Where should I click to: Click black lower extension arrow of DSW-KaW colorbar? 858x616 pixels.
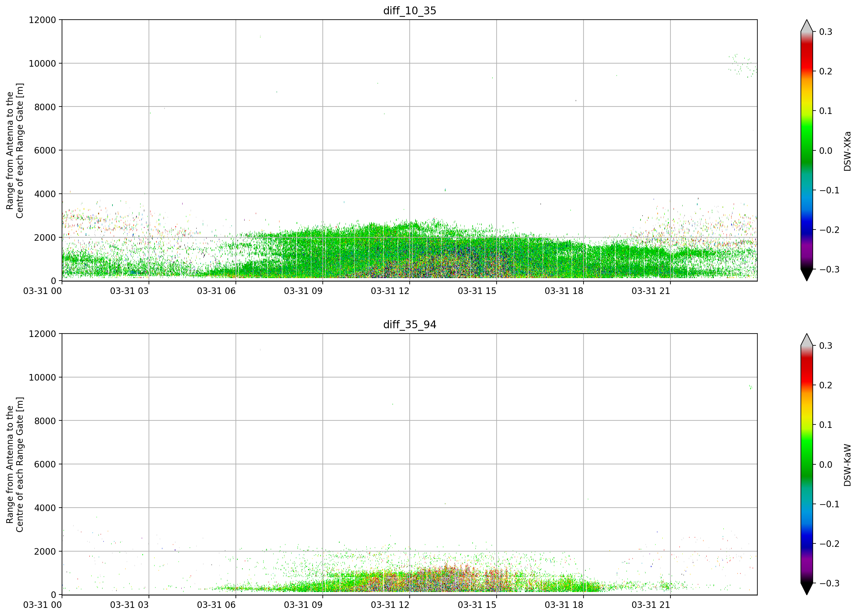(807, 589)
